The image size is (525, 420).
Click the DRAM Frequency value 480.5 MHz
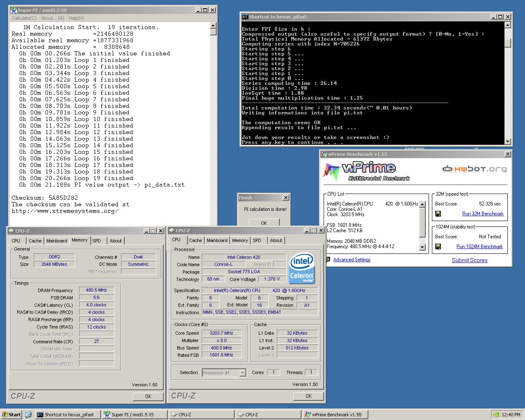pyautogui.click(x=96, y=290)
